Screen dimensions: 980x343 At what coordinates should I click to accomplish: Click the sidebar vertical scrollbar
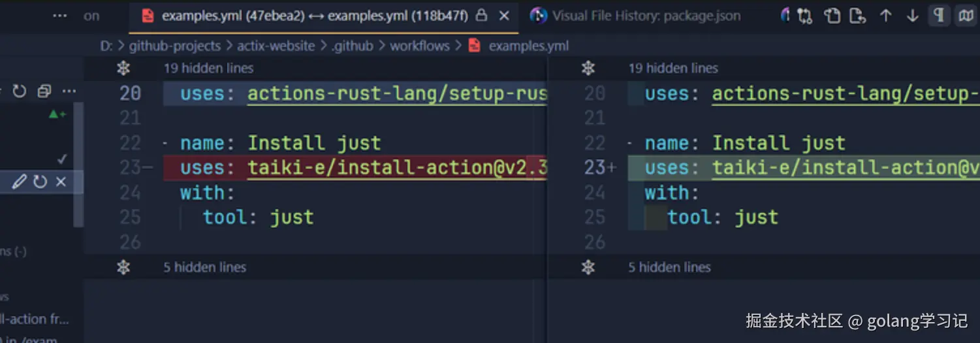[78, 163]
